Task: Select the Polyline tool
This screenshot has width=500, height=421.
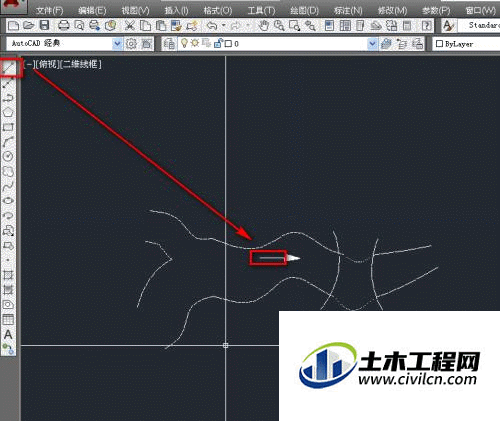Action: click(8, 98)
